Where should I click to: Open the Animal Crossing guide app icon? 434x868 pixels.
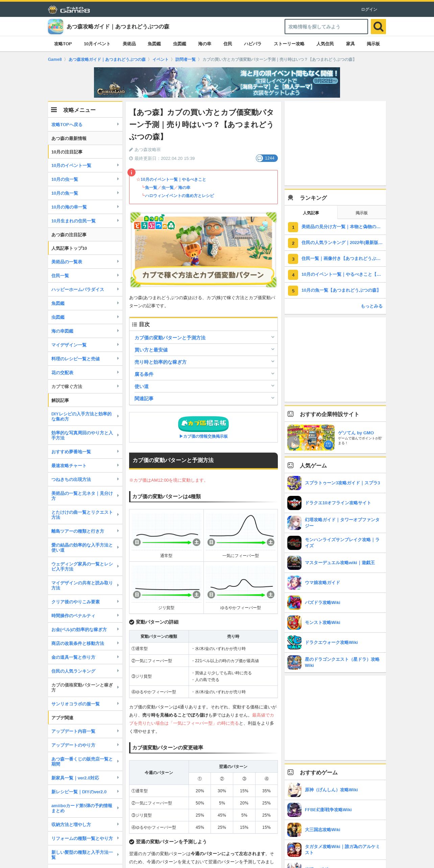tap(55, 27)
